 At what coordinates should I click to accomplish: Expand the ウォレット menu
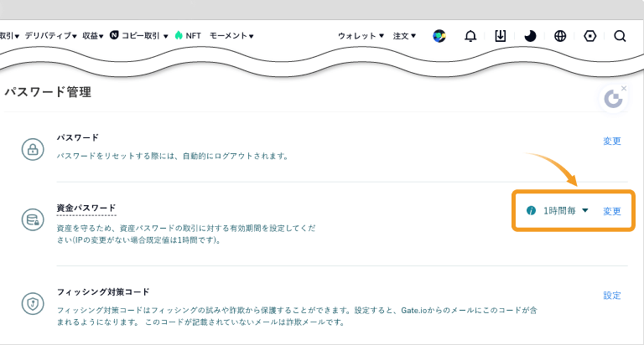361,36
